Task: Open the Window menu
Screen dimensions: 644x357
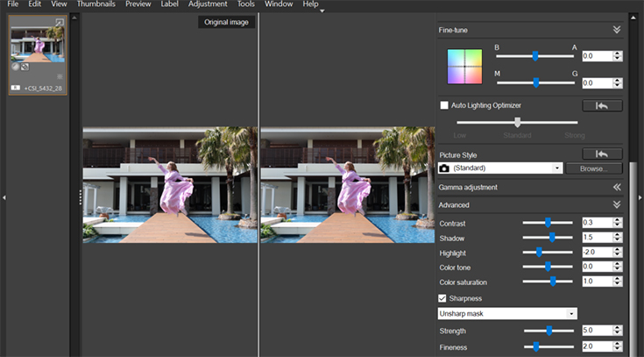Action: point(279,4)
